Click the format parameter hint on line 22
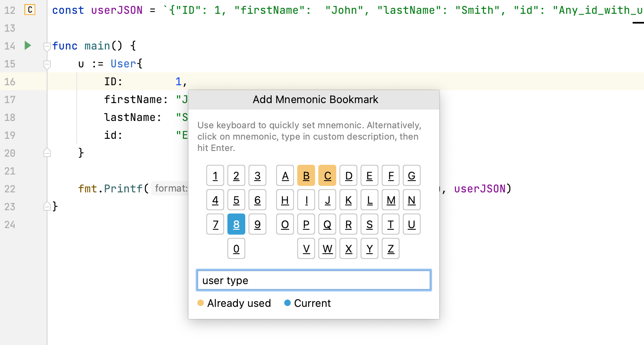 [171, 188]
